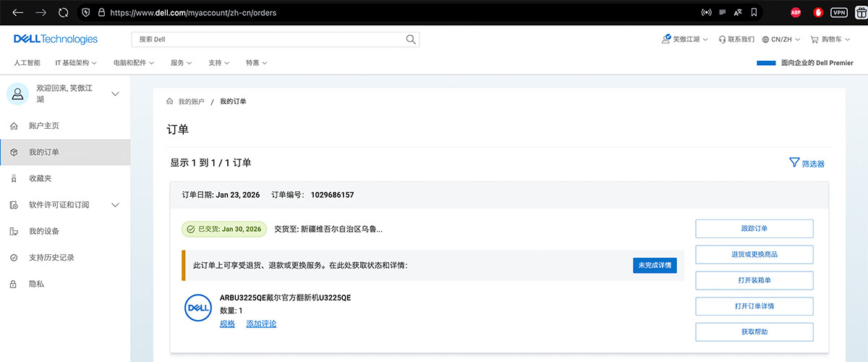Click the ABP adblock extension icon
The width and height of the screenshot is (868, 362).
[796, 12]
